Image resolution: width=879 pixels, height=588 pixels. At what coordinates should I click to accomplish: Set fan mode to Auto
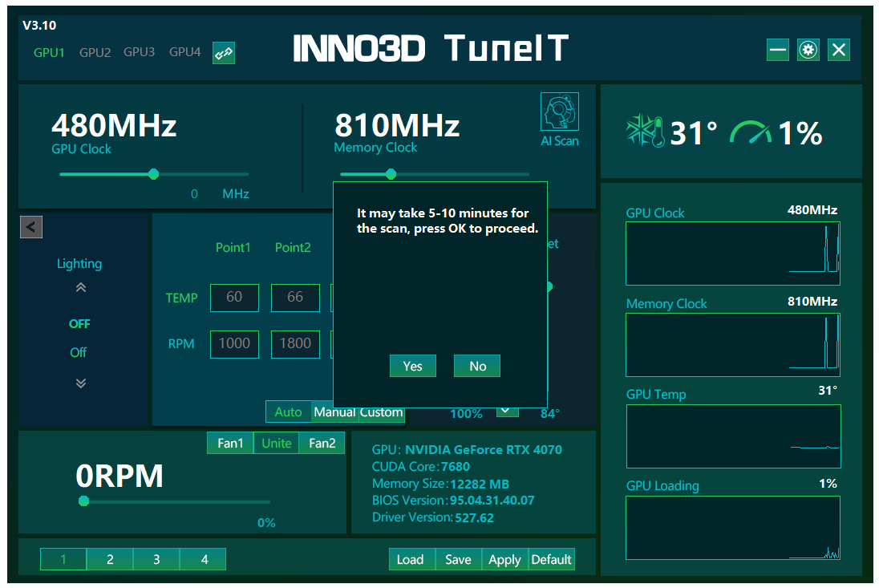pyautogui.click(x=288, y=412)
